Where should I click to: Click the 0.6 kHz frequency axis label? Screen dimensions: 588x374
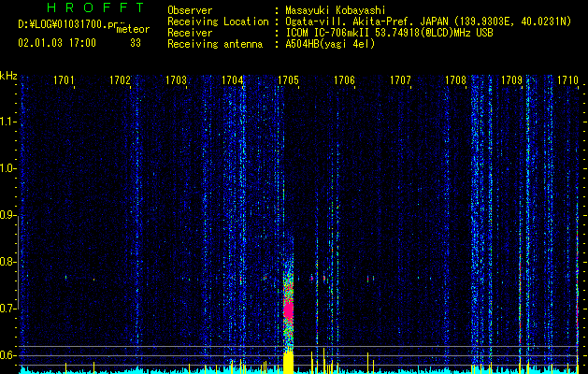(7, 355)
